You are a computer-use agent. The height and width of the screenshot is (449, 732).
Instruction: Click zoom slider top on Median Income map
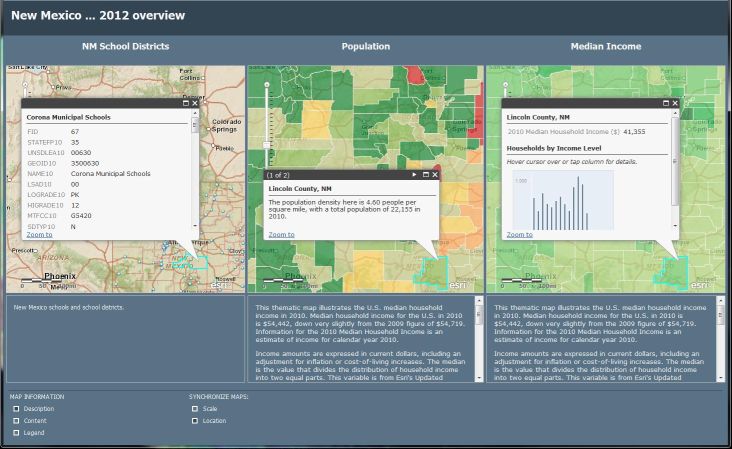pyautogui.click(x=505, y=84)
